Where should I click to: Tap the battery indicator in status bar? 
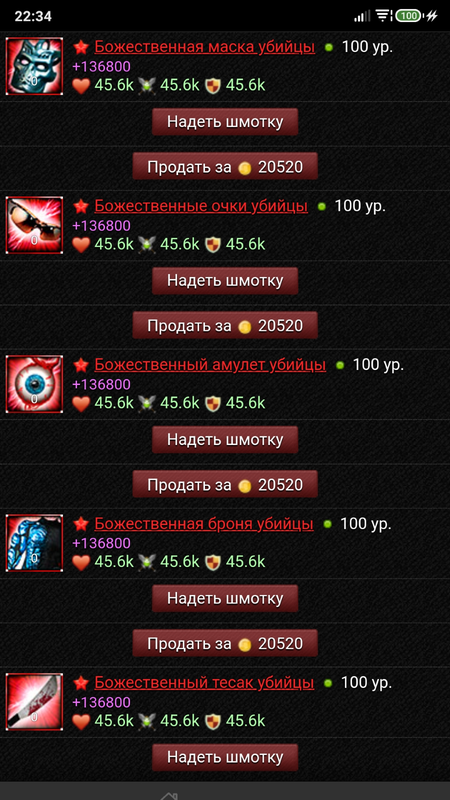(409, 16)
